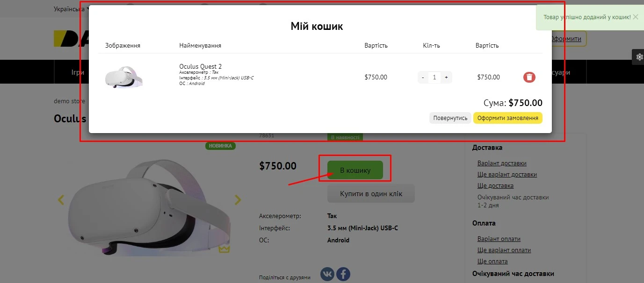Edit the cart quantity field
Viewport: 644px width, 283px height.
[434, 78]
